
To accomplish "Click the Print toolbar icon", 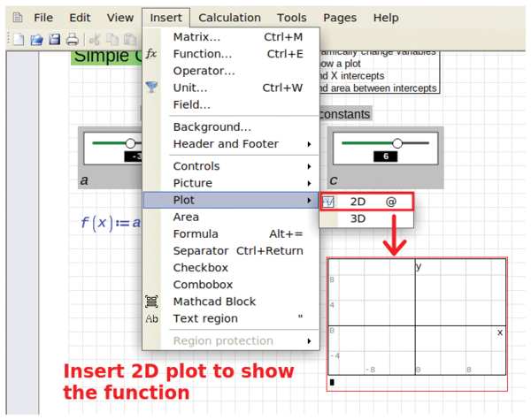I will point(72,39).
